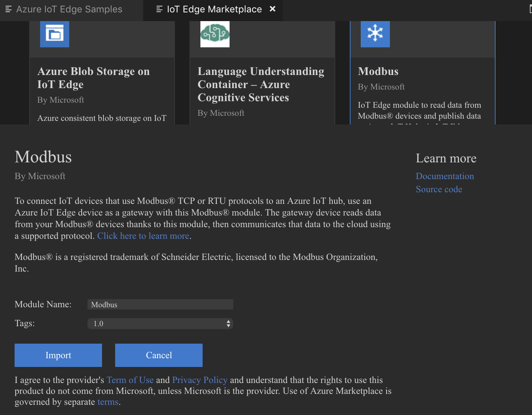Click the Azure Blob Storage folder icon
This screenshot has height=415, width=532.
54,34
